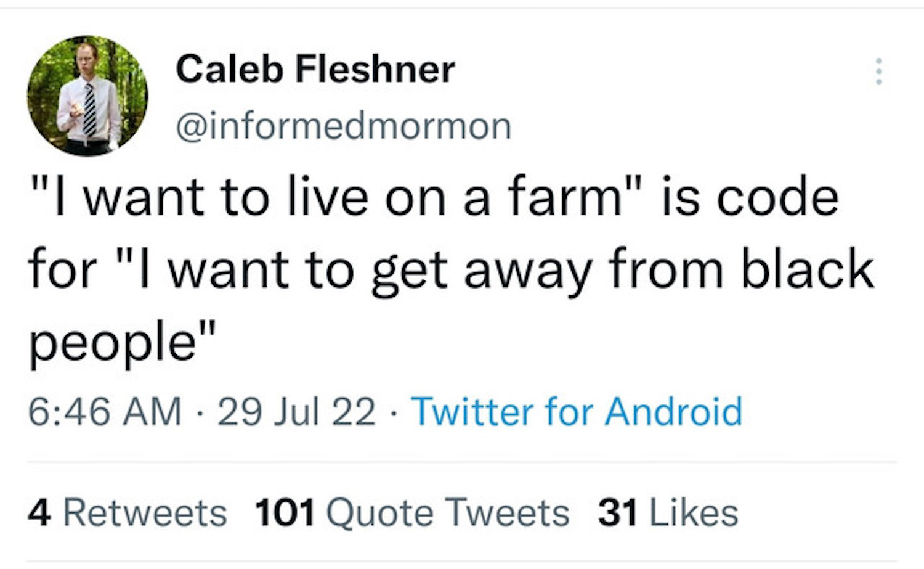Screen dimensions: 924x569
Task: Click the word "Android" in the source link
Action: (x=673, y=411)
